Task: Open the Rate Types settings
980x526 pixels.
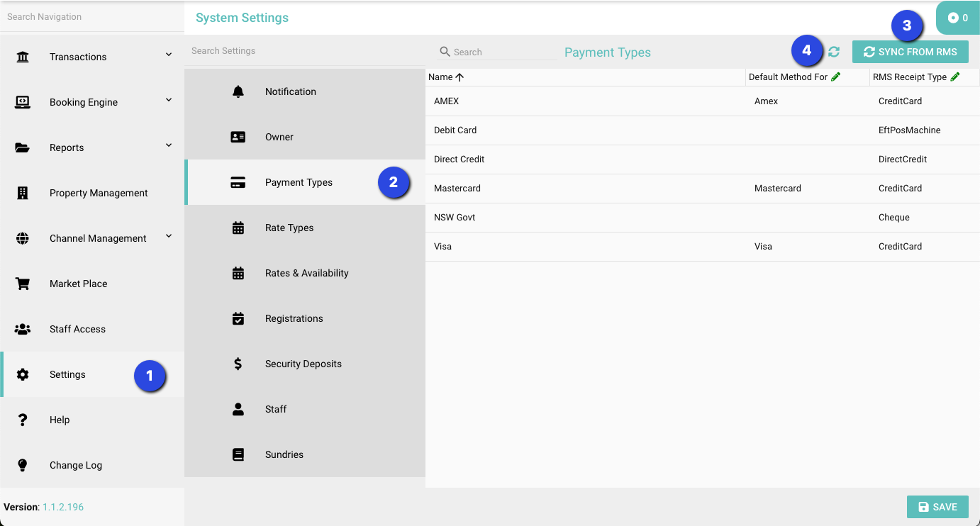Action: coord(289,228)
